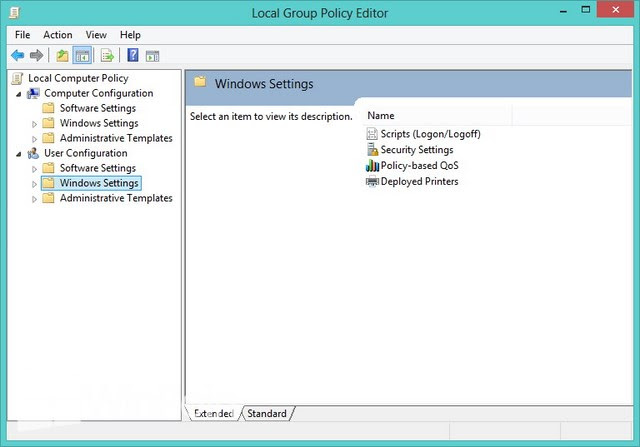This screenshot has width=640, height=447.
Task: Click the Local Computer Policy root icon
Action: point(17,78)
